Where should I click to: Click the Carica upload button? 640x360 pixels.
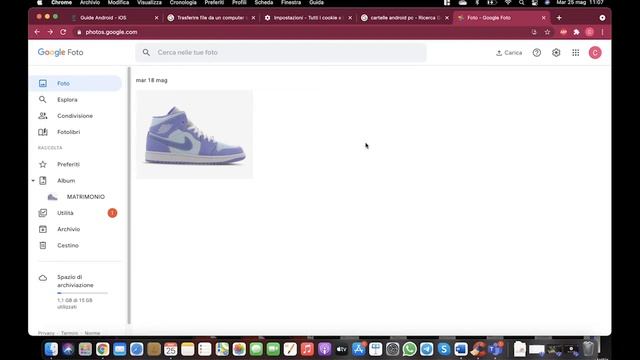tap(509, 53)
